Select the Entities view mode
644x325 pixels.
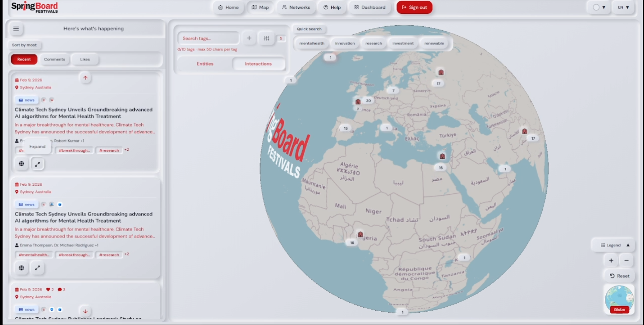[x=205, y=63]
